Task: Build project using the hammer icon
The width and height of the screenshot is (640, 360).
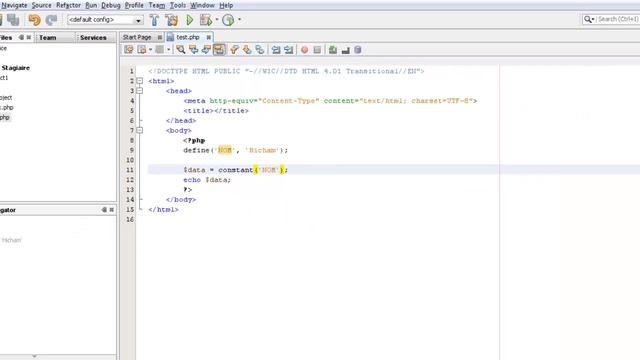Action: 154,20
